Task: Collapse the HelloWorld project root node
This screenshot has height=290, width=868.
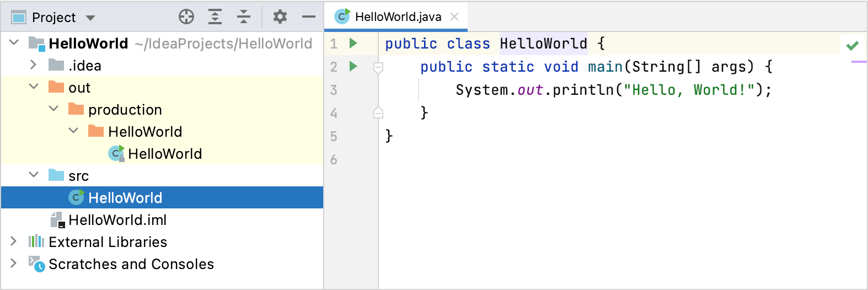Action: click(14, 42)
